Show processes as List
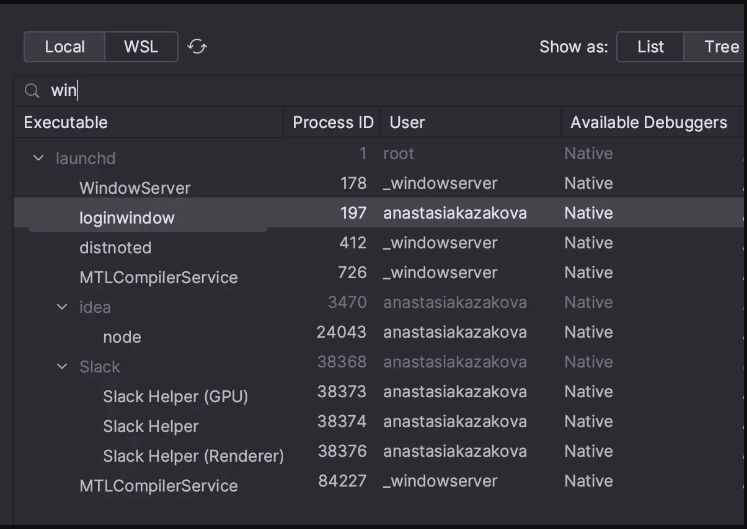Image resolution: width=747 pixels, height=529 pixels. pos(650,47)
